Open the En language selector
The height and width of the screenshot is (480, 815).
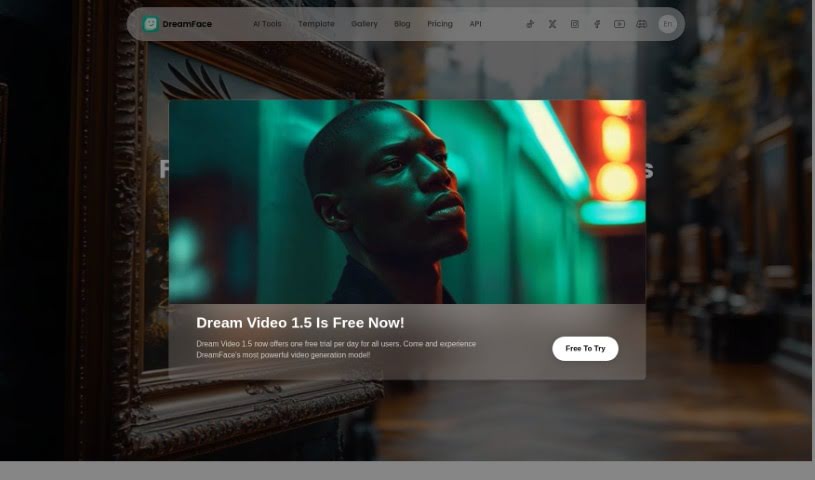click(x=667, y=24)
